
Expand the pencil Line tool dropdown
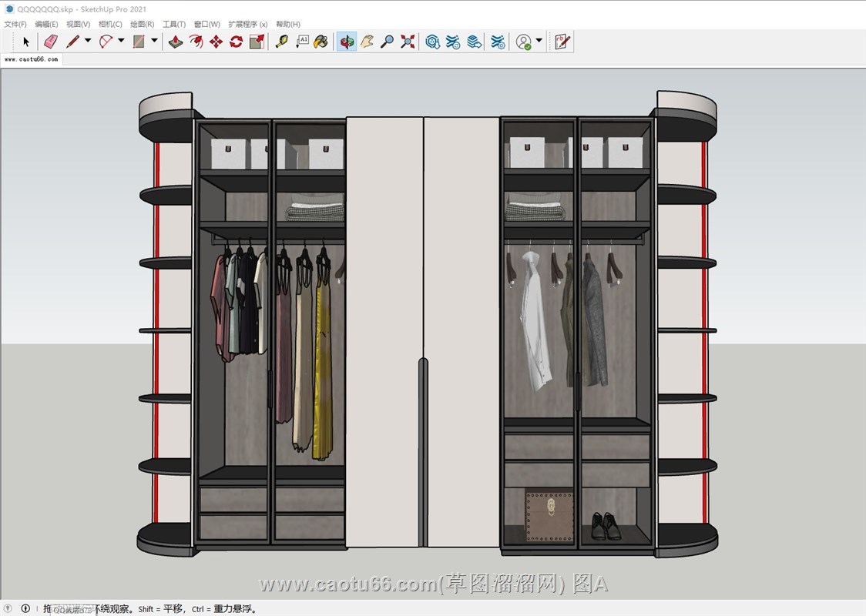tap(88, 42)
